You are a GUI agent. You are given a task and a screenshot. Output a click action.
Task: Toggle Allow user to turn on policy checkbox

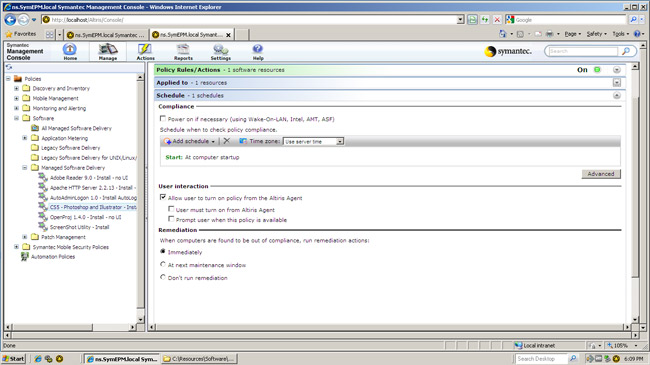(163, 197)
